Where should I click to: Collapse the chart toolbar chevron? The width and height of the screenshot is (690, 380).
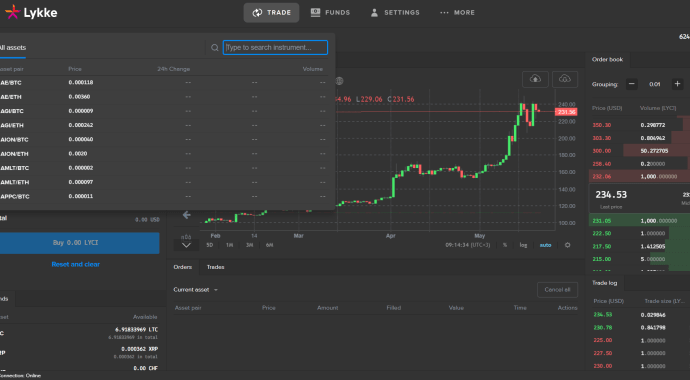[x=186, y=245]
